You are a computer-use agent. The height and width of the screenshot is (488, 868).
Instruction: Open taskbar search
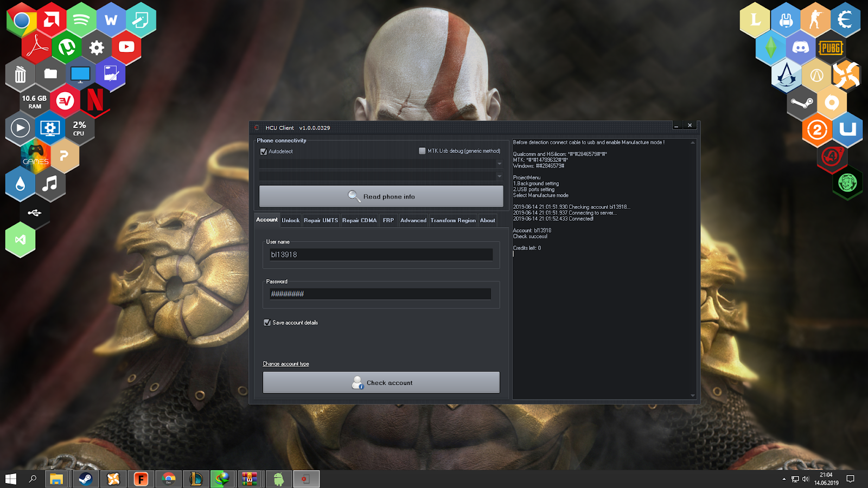33,479
